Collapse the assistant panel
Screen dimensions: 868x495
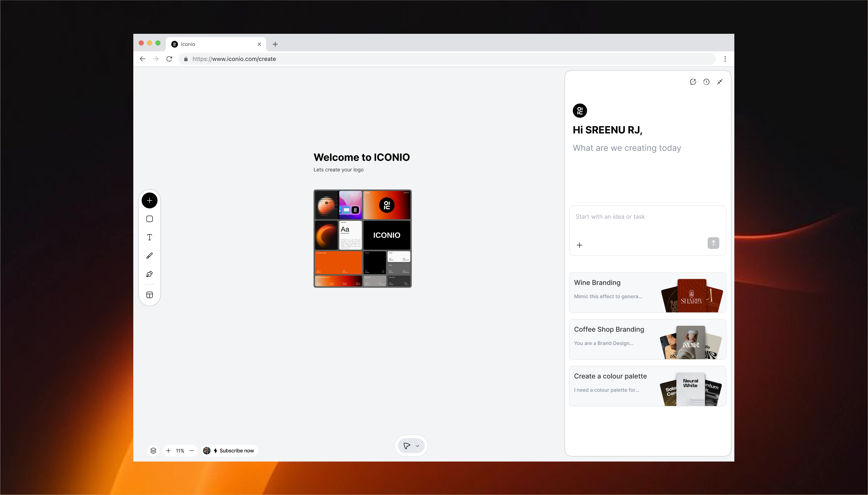click(x=720, y=82)
